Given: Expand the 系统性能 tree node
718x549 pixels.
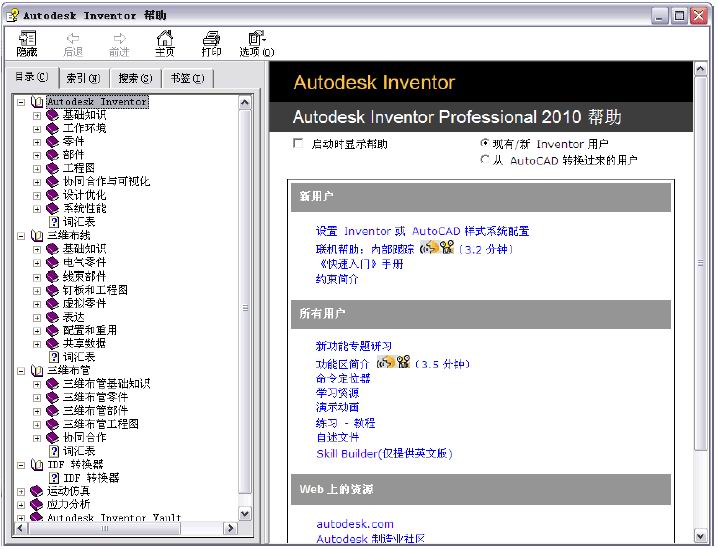Looking at the screenshot, I should click(x=37, y=209).
